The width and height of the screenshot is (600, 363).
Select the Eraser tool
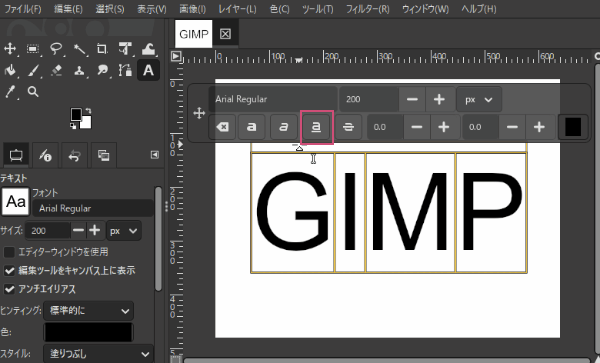tap(56, 70)
